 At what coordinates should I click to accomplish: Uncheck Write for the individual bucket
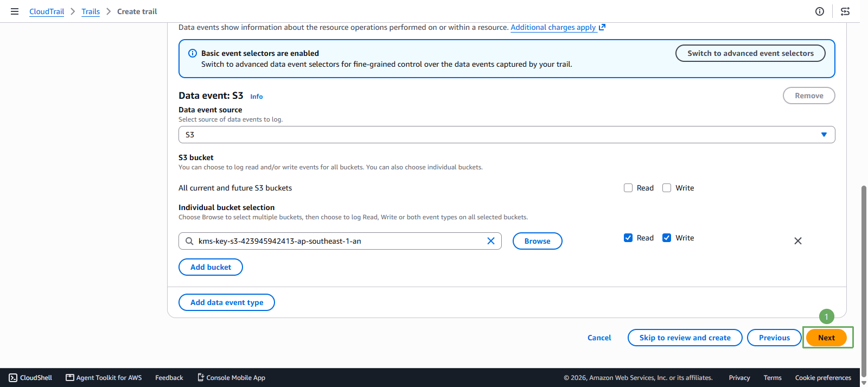click(667, 238)
